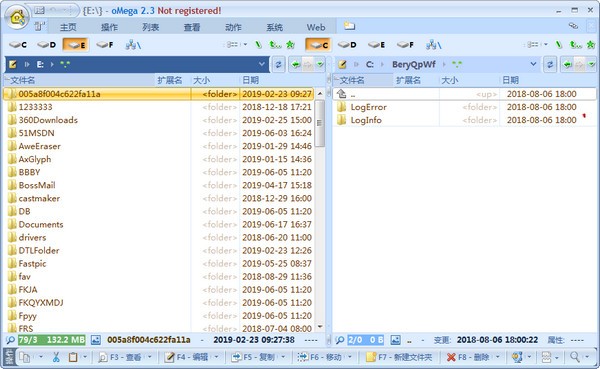Expand right address bar path dropdown
The width and height of the screenshot is (600, 369).
click(x=533, y=64)
